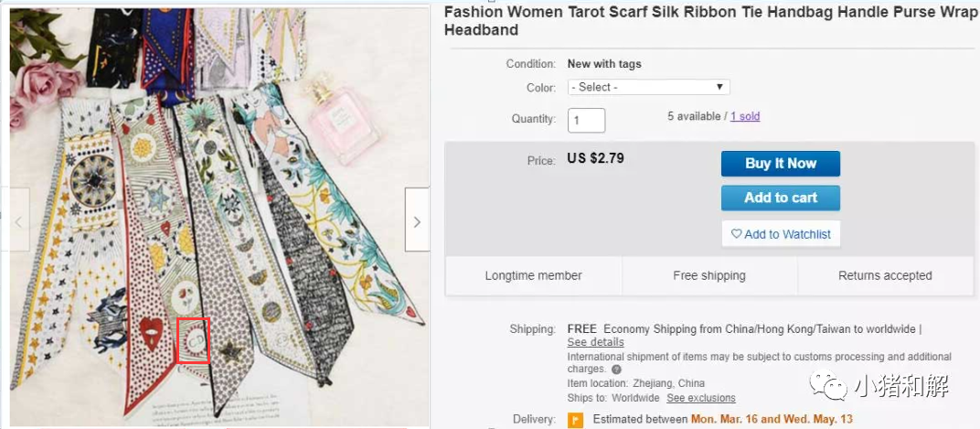Image resolution: width=980 pixels, height=429 pixels.
Task: Click the orange delivery flag icon
Action: [575, 420]
